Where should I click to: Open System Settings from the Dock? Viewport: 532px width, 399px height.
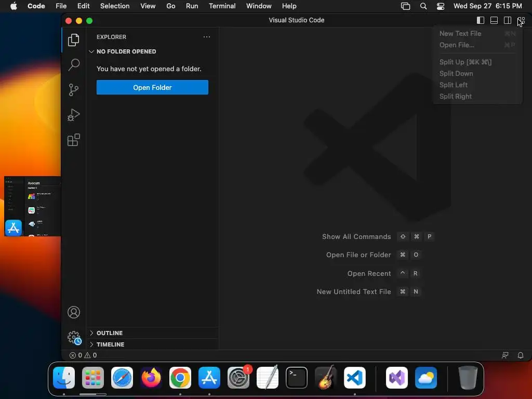[x=238, y=378]
